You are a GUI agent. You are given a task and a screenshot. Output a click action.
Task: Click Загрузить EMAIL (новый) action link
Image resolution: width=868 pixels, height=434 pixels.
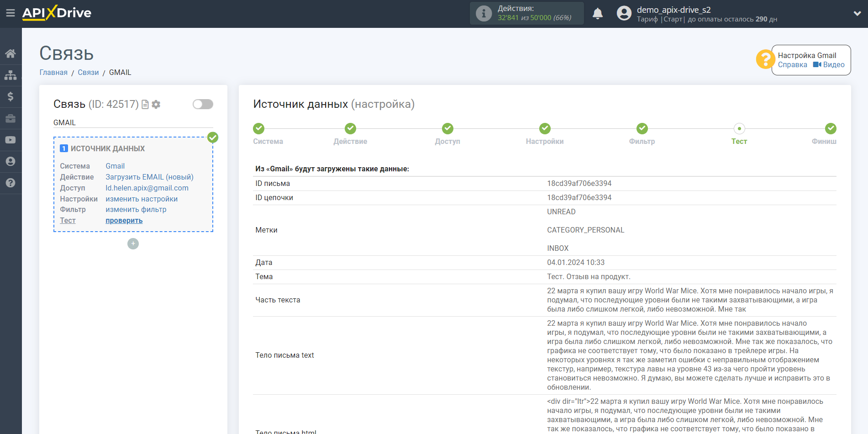[x=149, y=177]
